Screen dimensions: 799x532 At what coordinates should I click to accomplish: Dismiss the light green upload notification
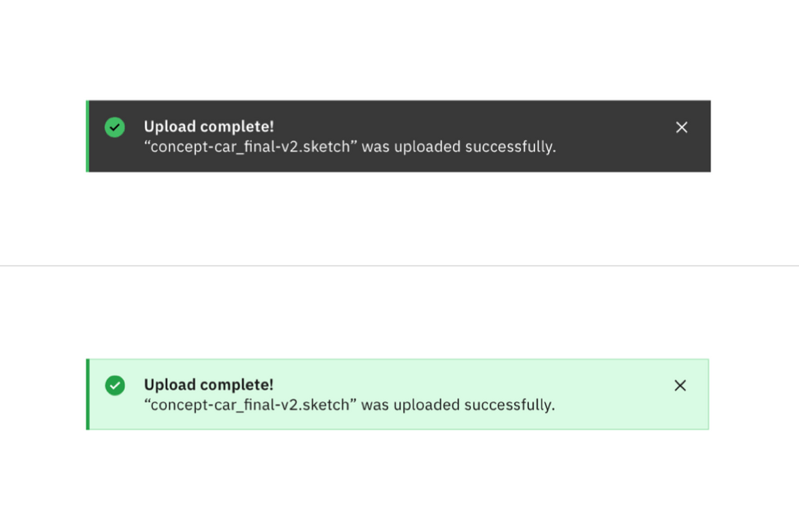tap(680, 385)
